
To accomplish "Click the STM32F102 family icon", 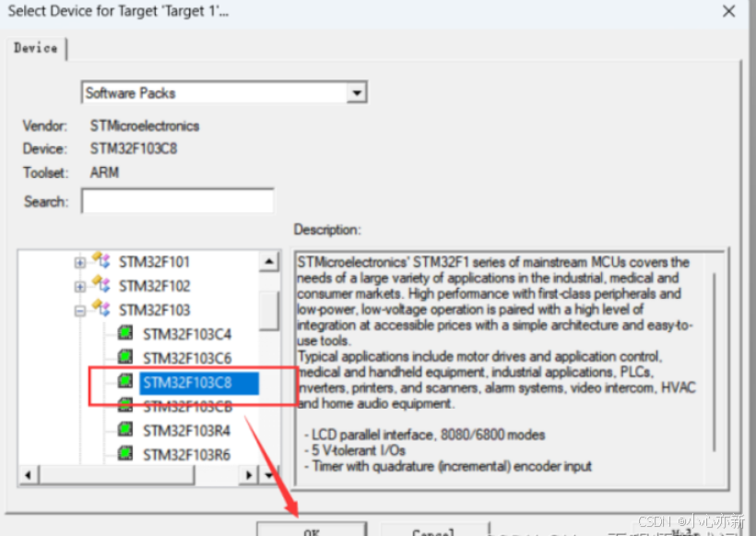I will click(x=101, y=285).
